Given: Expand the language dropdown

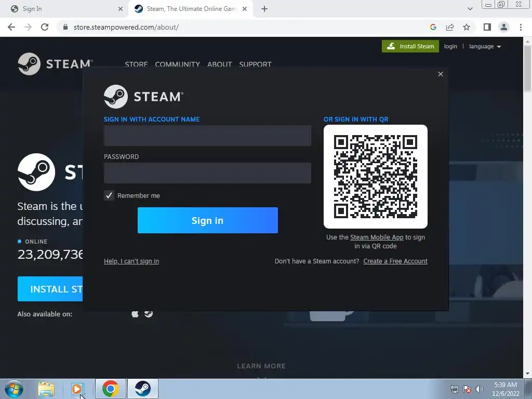Looking at the screenshot, I should point(485,46).
